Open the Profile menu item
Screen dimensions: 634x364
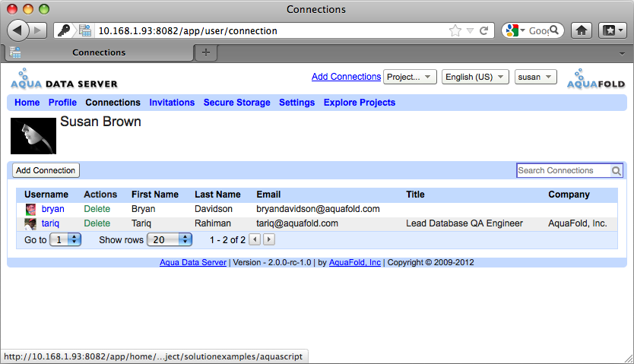click(x=62, y=103)
